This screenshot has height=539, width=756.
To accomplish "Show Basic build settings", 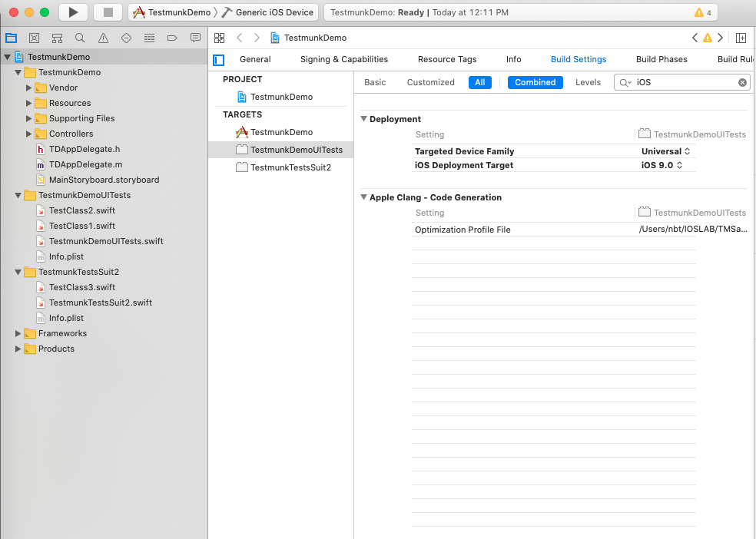I will (375, 82).
